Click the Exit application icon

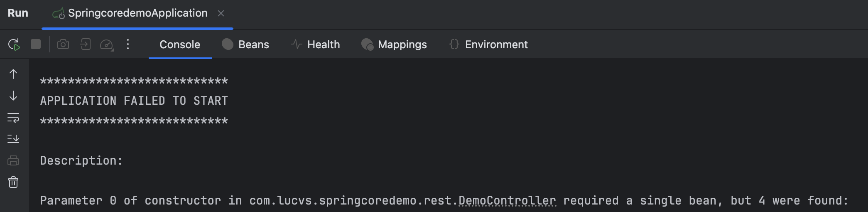pos(85,44)
